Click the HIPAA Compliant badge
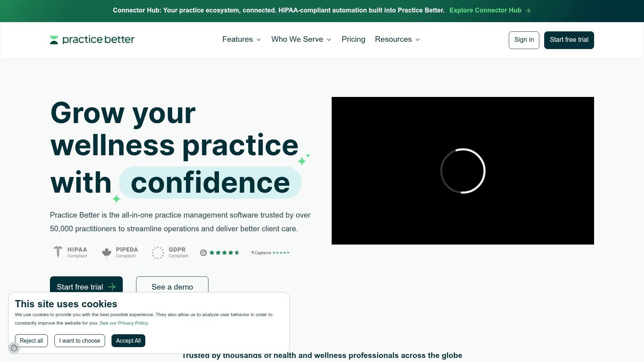The width and height of the screenshot is (644, 362). [x=70, y=252]
